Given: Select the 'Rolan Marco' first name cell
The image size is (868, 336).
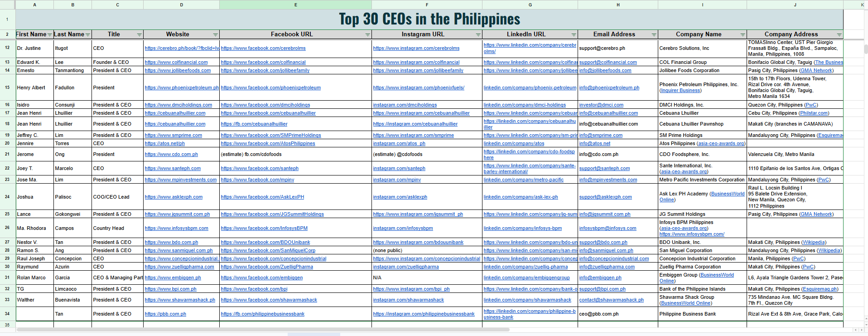Looking at the screenshot, I should click(x=35, y=278).
